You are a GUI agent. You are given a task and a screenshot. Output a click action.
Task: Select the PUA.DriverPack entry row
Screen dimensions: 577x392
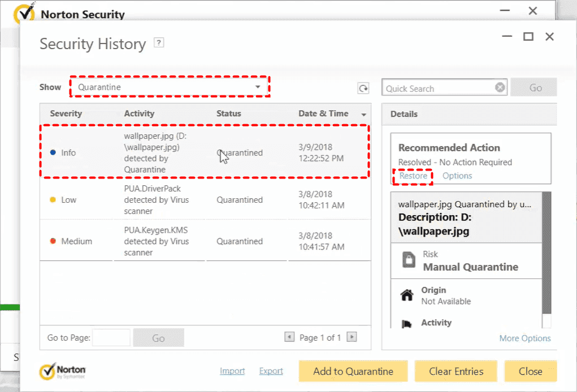point(203,200)
